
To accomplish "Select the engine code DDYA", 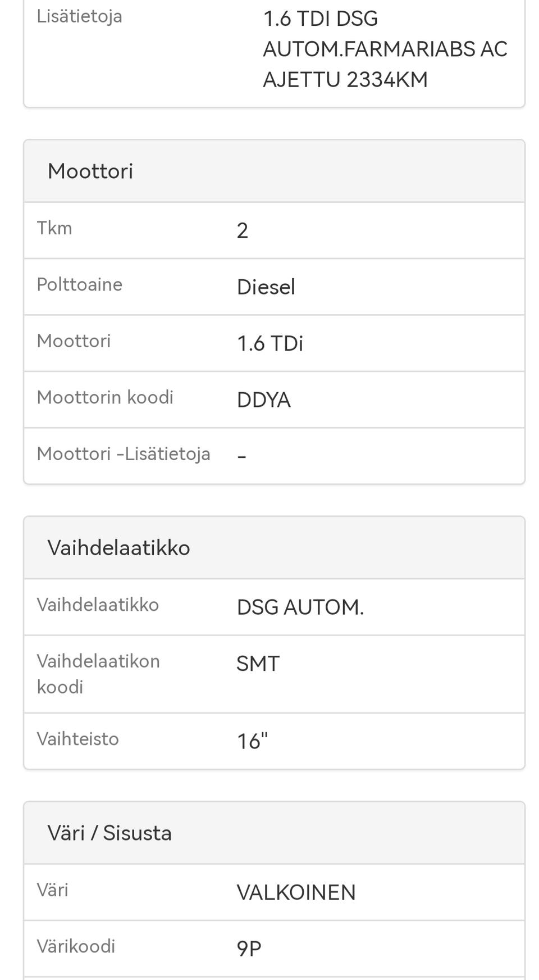I will point(263,400).
